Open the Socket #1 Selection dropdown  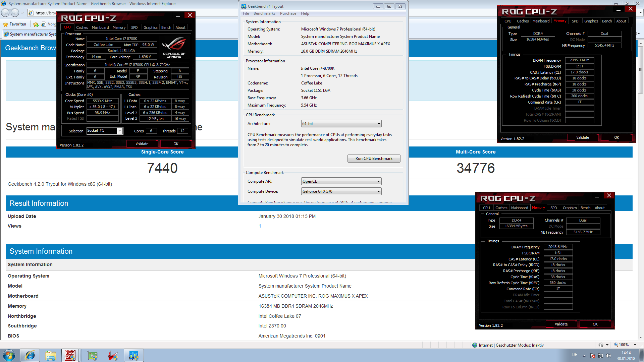click(105, 131)
